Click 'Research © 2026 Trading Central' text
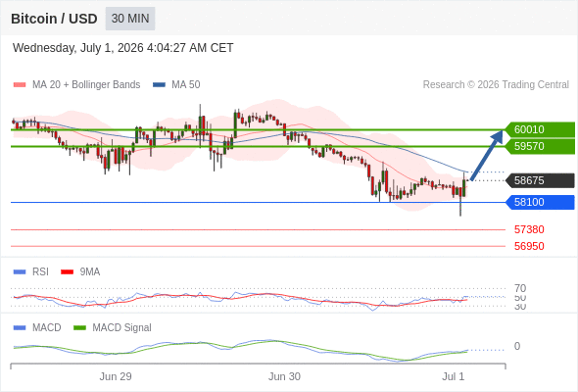 [496, 85]
